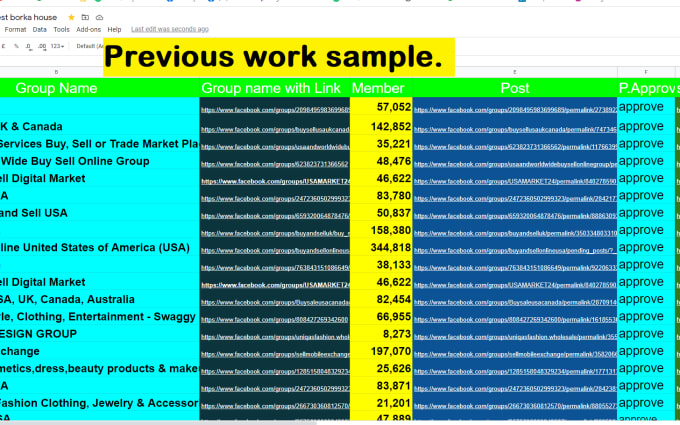Open the Tools menu
Viewport: 680px width, 425px height.
coord(61,29)
